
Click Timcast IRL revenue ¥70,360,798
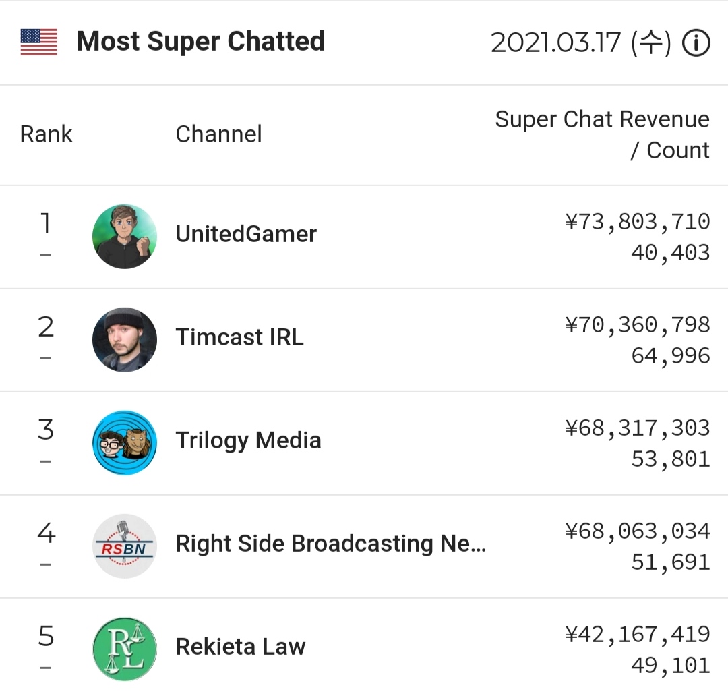tap(638, 324)
